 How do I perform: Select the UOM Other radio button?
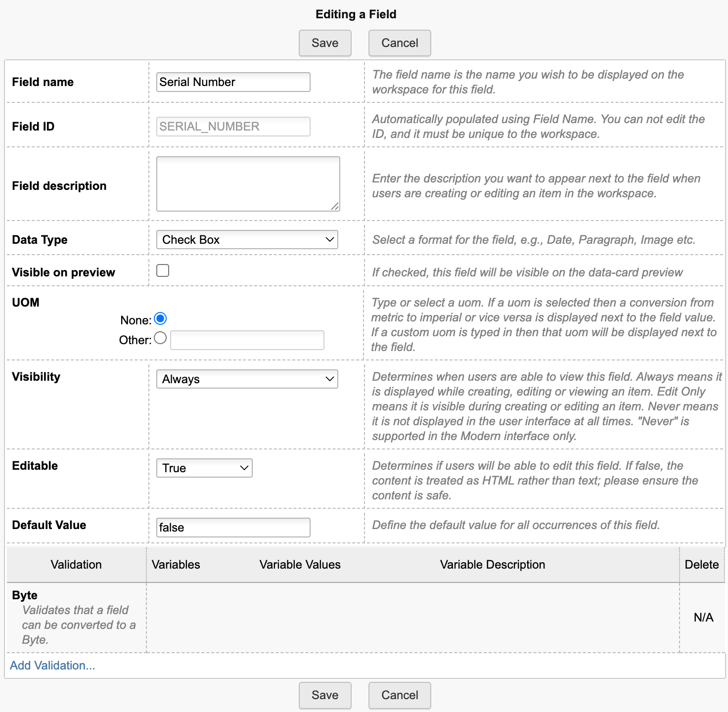click(x=160, y=338)
